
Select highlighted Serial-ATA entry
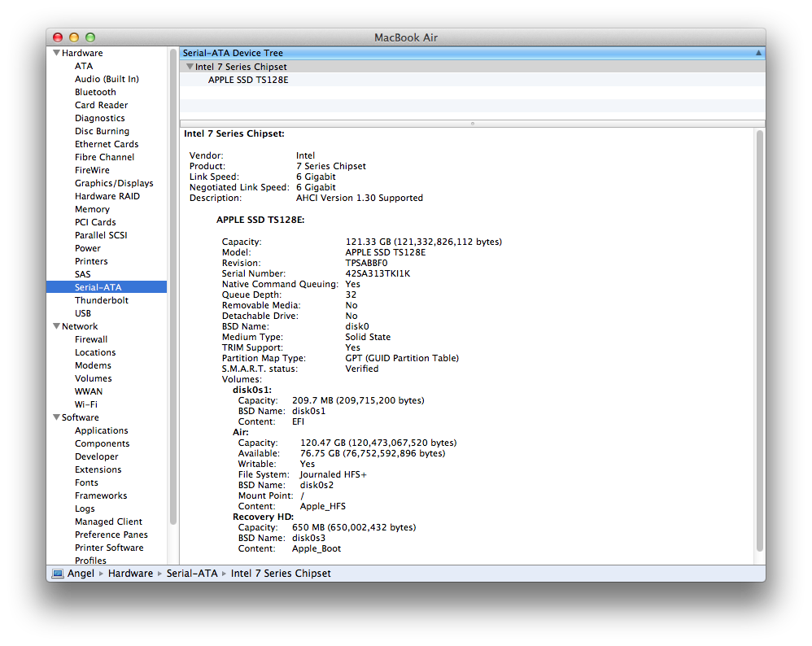(107, 287)
